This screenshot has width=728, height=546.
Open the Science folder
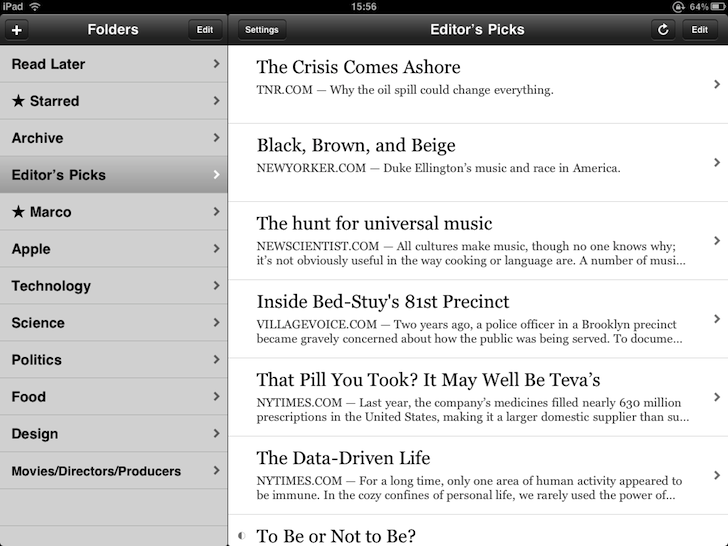point(114,323)
